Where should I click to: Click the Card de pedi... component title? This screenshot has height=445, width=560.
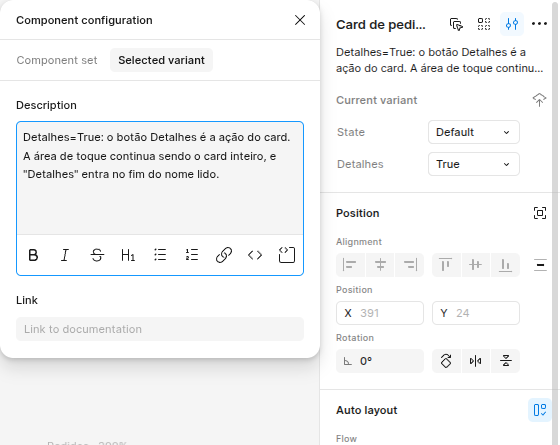point(381,25)
